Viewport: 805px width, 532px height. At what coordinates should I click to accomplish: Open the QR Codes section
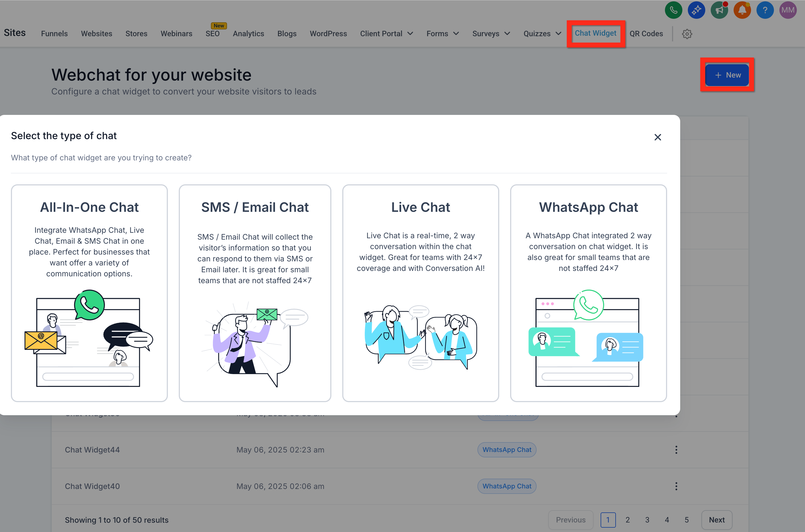[x=646, y=33]
